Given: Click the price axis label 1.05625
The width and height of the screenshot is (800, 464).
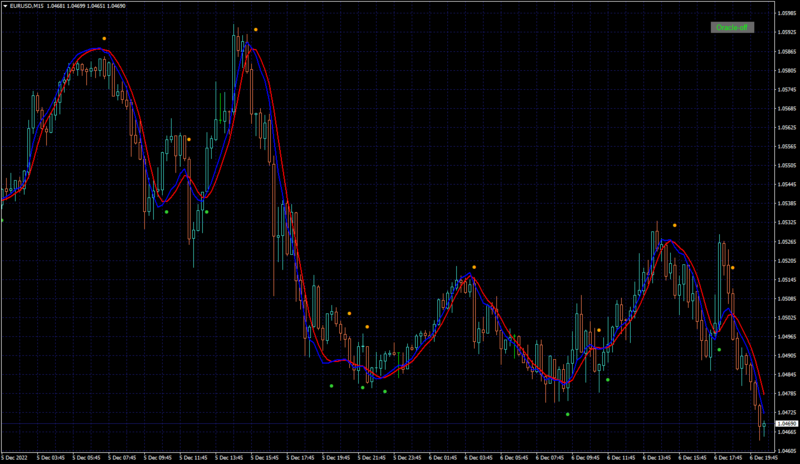Looking at the screenshot, I should 786,128.
